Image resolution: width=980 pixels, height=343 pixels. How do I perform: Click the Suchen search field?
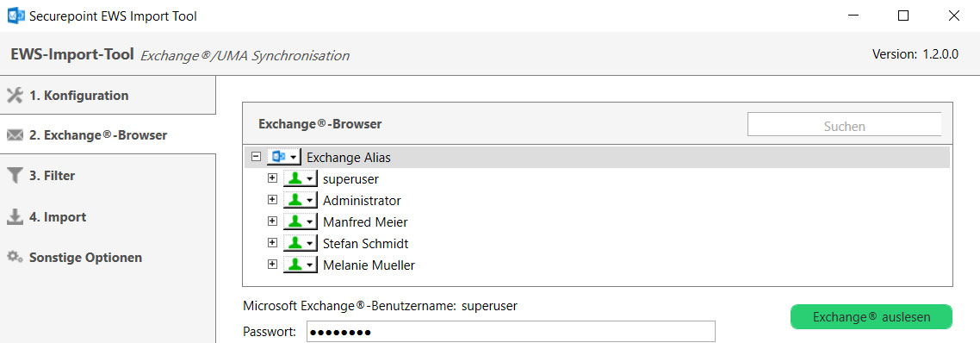pyautogui.click(x=845, y=125)
